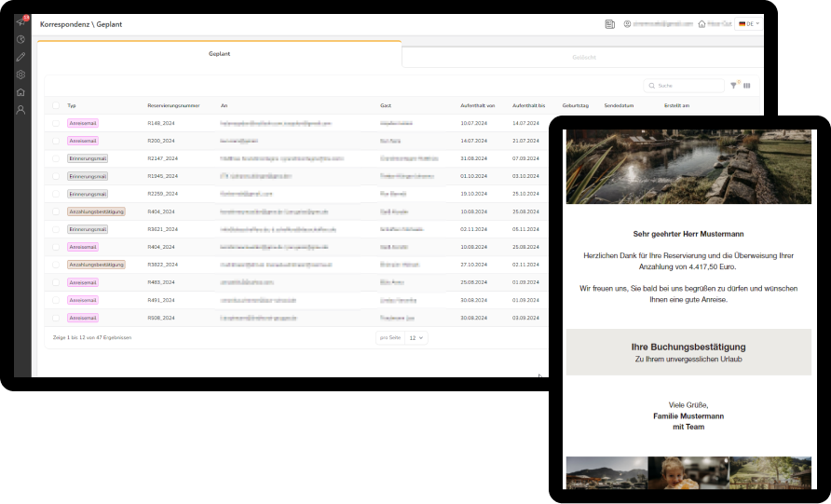Check the box for reservation R148_2024
This screenshot has width=831, height=504.
pos(56,123)
